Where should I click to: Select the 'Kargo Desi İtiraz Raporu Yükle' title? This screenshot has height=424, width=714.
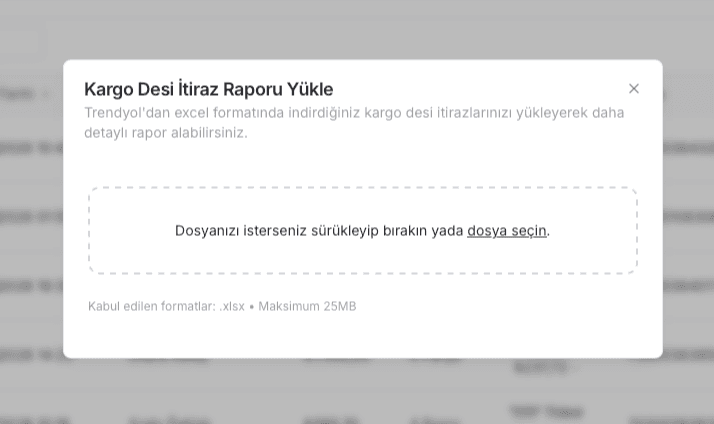[209, 89]
